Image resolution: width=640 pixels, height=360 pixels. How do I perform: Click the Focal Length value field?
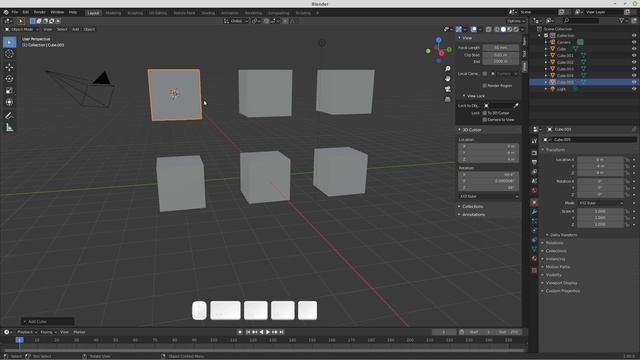pyautogui.click(x=500, y=48)
